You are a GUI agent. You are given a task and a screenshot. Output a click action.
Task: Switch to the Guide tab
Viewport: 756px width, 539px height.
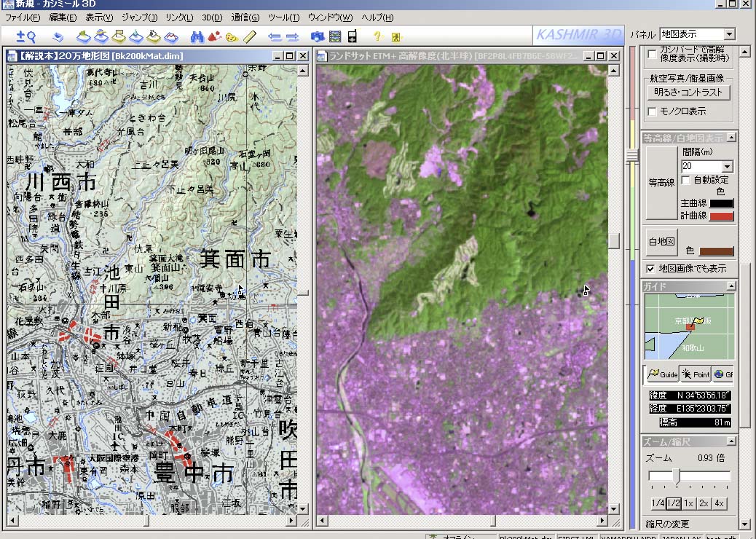[x=663, y=374]
